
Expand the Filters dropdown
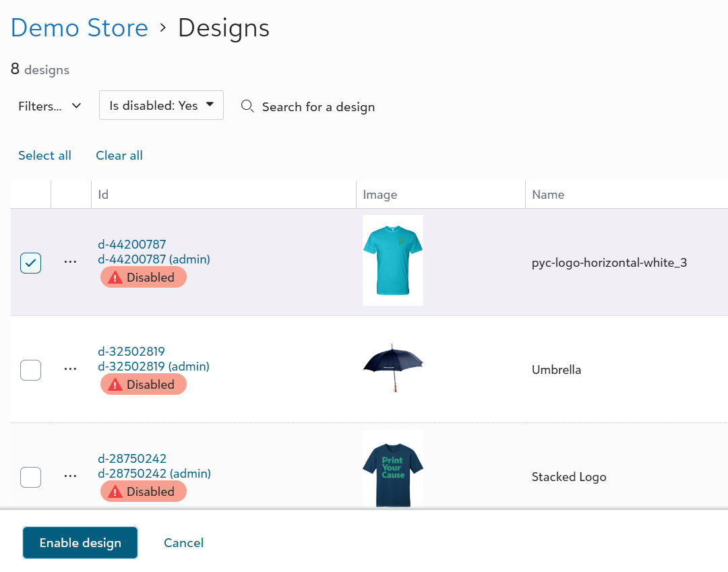pos(50,106)
